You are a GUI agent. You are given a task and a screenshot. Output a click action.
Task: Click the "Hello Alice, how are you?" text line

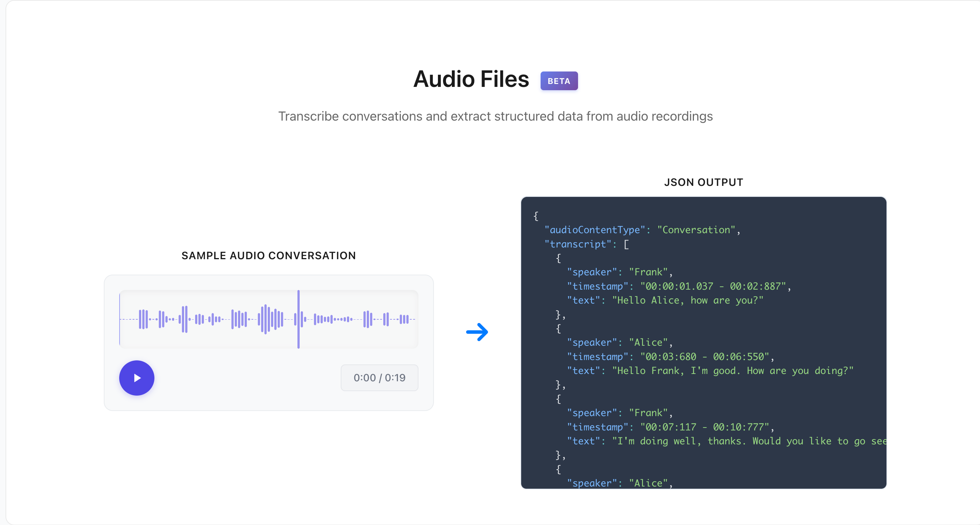665,300
